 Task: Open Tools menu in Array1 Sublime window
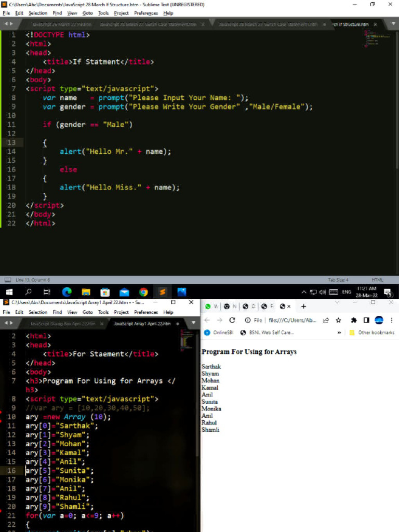[x=103, y=312]
